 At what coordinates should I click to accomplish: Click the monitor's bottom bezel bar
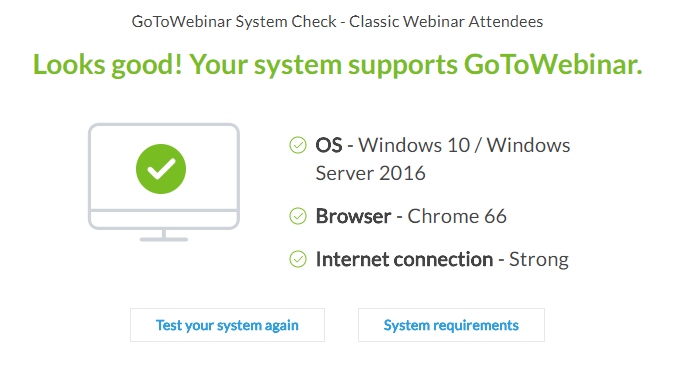(x=164, y=219)
